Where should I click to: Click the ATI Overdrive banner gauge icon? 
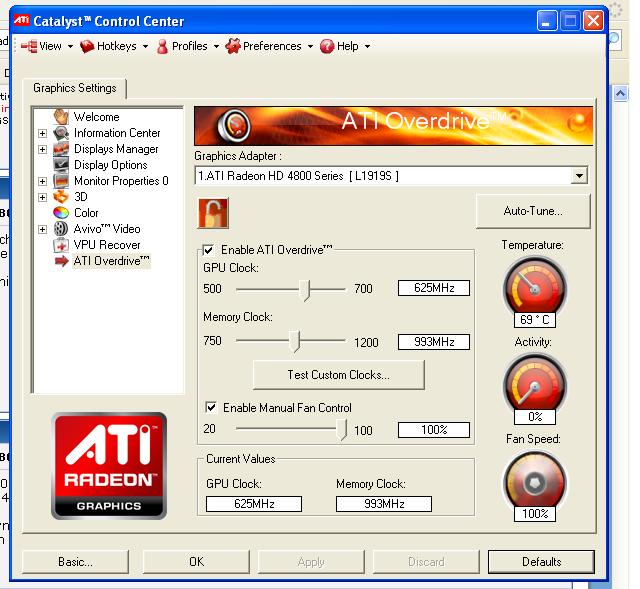click(x=234, y=126)
